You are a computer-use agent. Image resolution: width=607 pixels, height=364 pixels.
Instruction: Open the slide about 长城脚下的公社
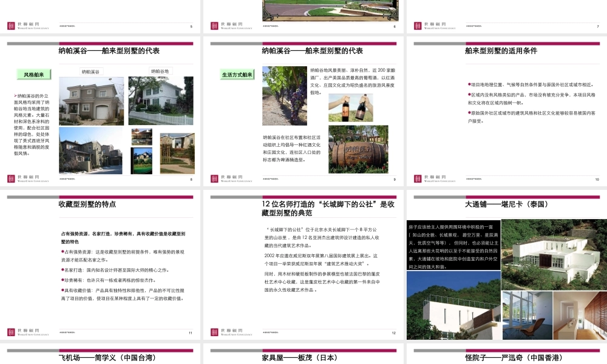pos(303,265)
